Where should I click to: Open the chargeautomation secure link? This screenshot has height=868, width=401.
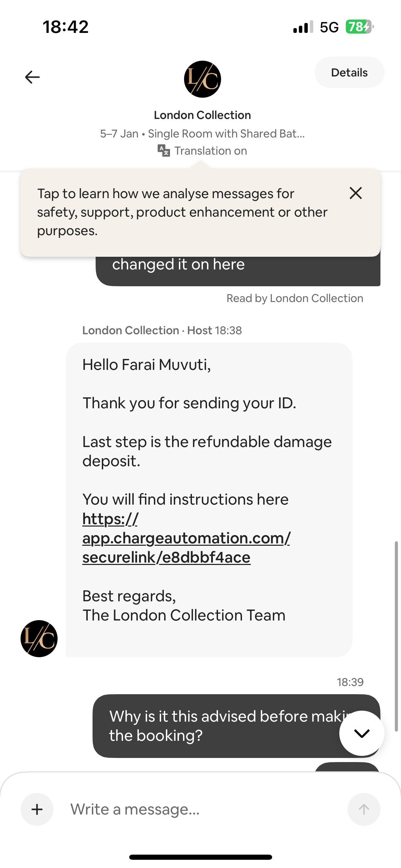186,538
